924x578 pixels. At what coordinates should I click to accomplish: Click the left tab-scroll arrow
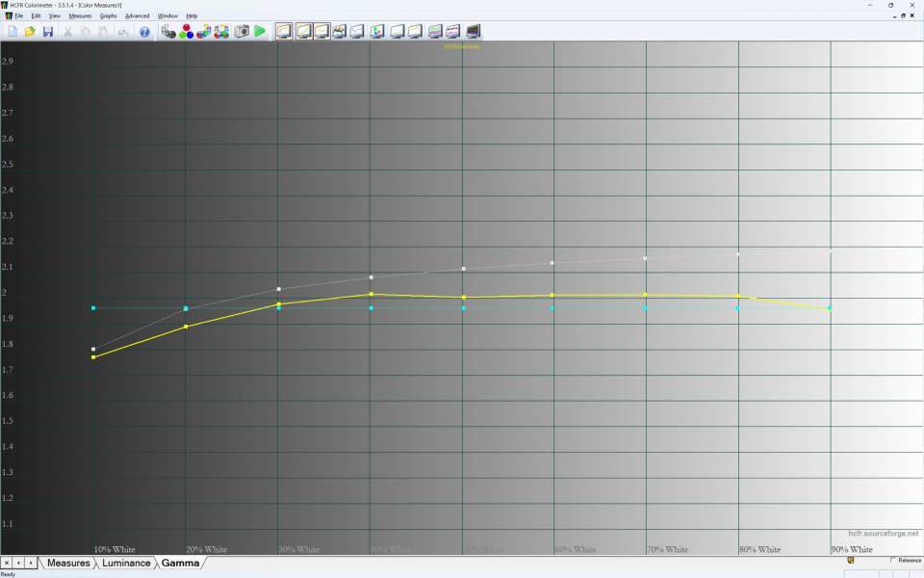18,564
